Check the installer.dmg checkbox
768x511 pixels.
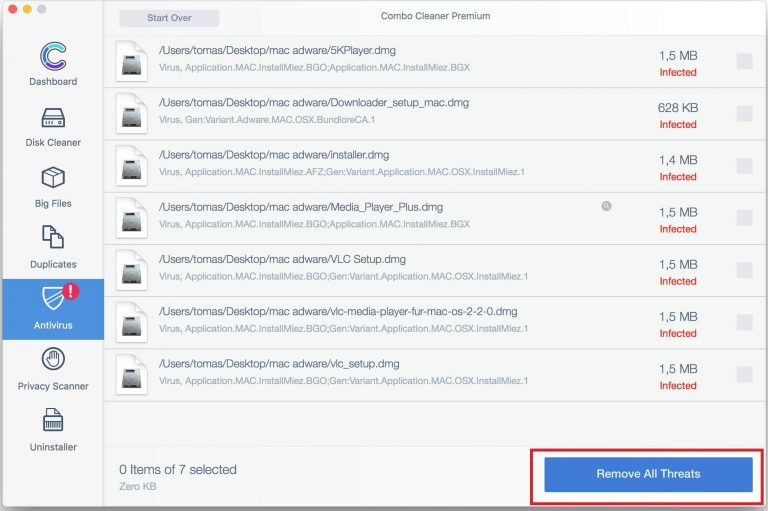coord(744,166)
